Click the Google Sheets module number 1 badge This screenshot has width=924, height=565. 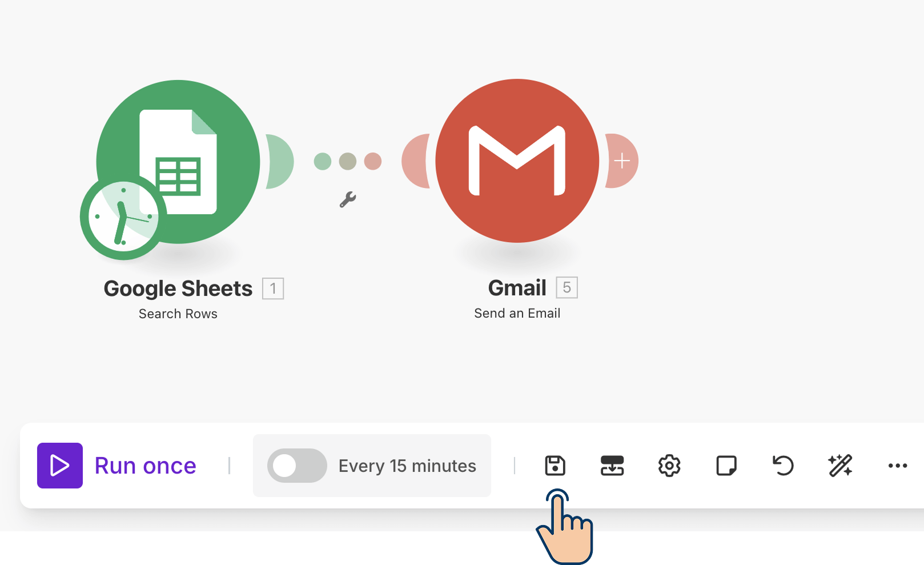273,288
